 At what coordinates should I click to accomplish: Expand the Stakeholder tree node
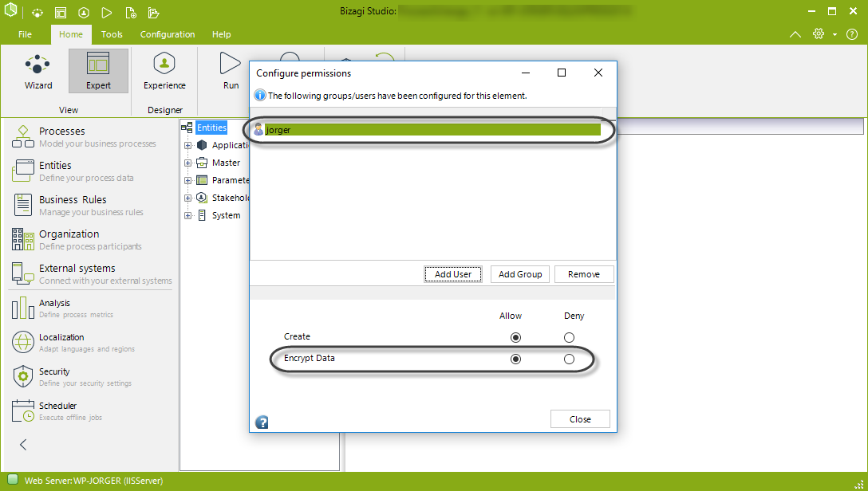point(187,198)
